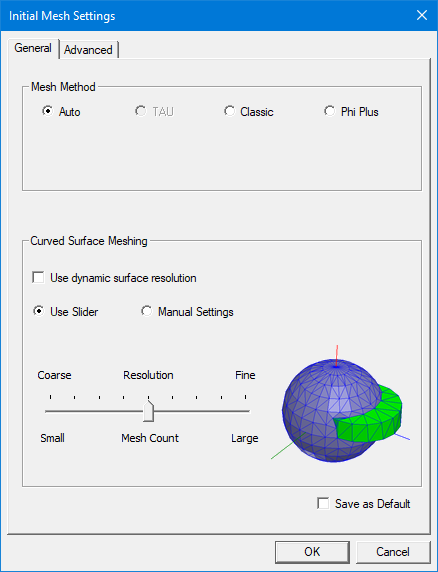The image size is (438, 572).
Task: Cancel the Initial Mesh Settings dialog
Action: pyautogui.click(x=393, y=552)
